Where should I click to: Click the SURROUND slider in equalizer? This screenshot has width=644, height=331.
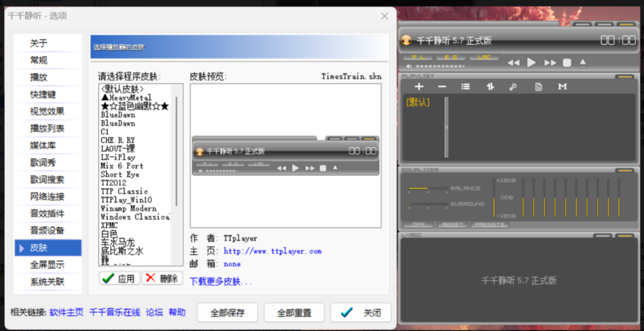coord(428,204)
